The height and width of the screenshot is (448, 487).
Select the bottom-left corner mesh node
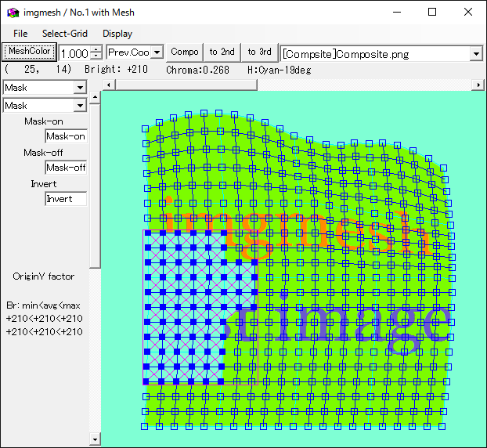click(145, 426)
